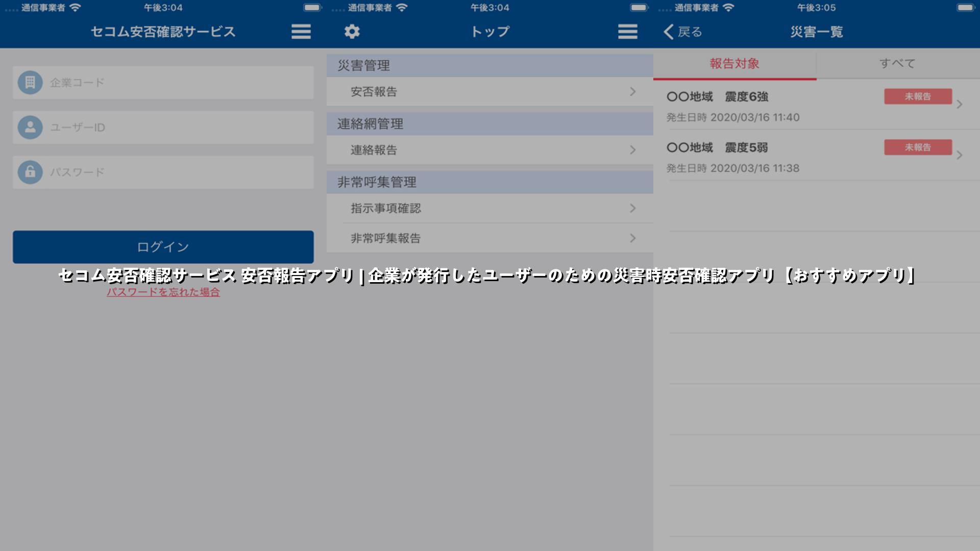Open hamburger menu on the トップ screen
Viewport: 980px width, 551px height.
click(x=627, y=32)
